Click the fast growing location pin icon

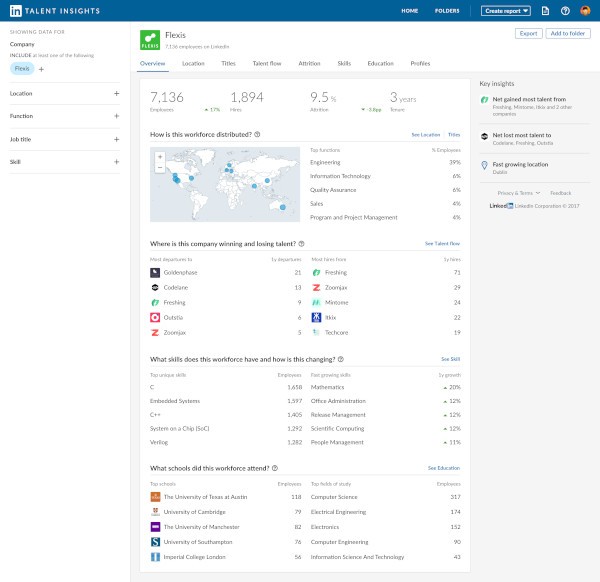484,165
